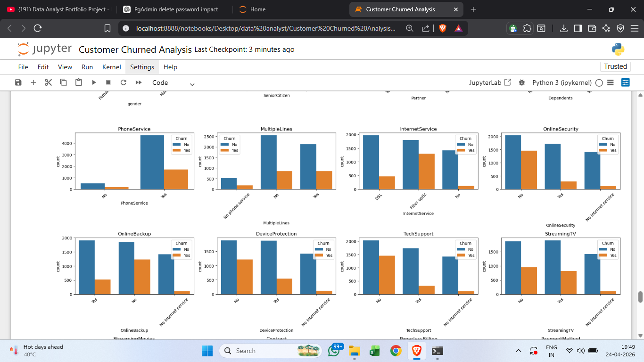Open File Explorer from the taskbar
The height and width of the screenshot is (362, 644).
click(x=355, y=351)
